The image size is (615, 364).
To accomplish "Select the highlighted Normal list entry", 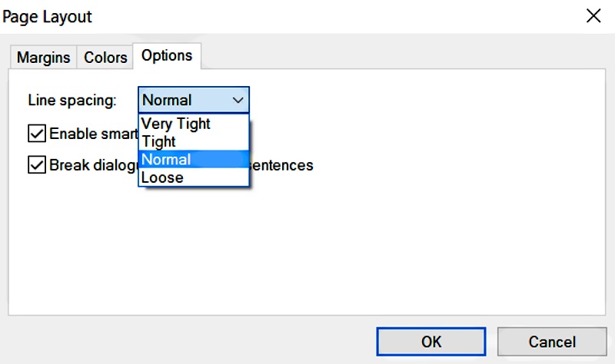I will tap(167, 160).
